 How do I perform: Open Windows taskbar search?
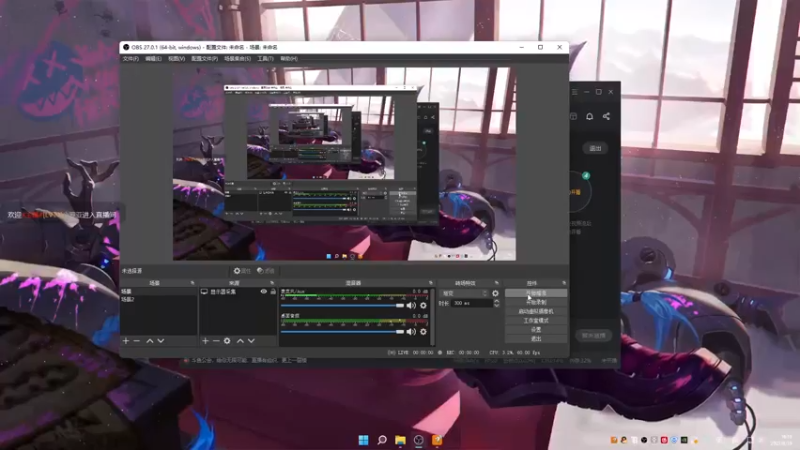coord(382,440)
